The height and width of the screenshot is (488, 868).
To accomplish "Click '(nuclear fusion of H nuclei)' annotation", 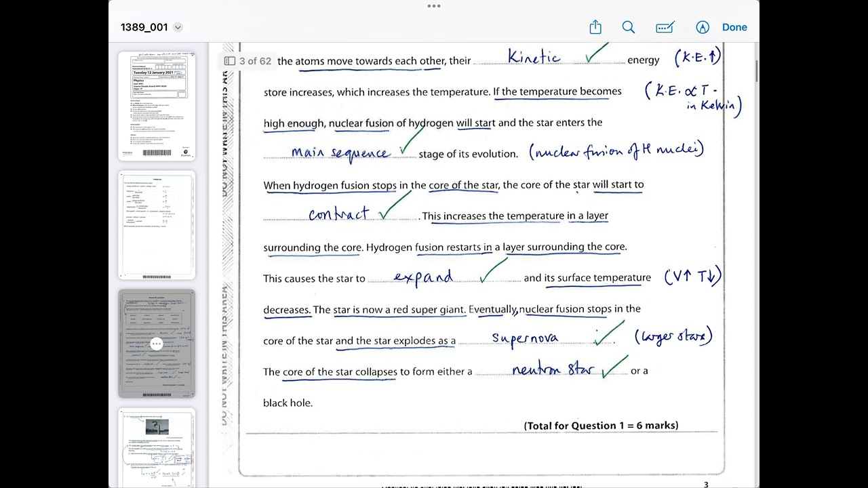I will click(x=616, y=151).
